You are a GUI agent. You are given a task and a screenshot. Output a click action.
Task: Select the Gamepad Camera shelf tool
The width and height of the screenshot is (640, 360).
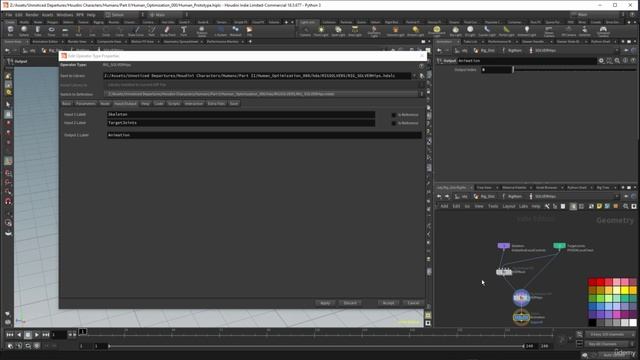coord(603,31)
